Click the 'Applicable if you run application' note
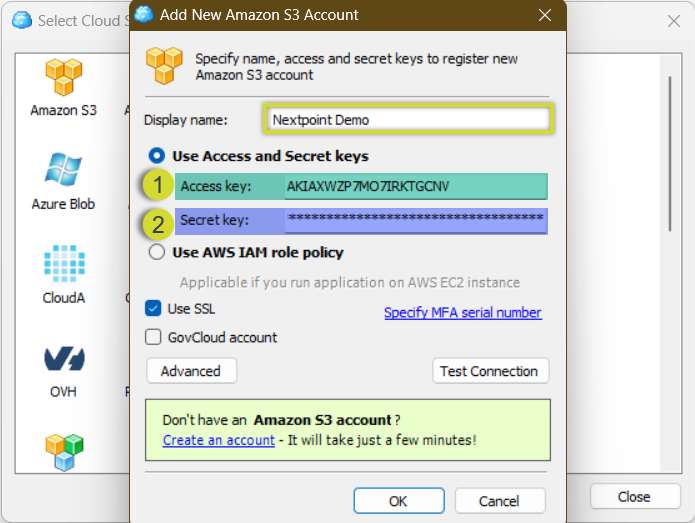Image resolution: width=695 pixels, height=523 pixels. point(350,282)
